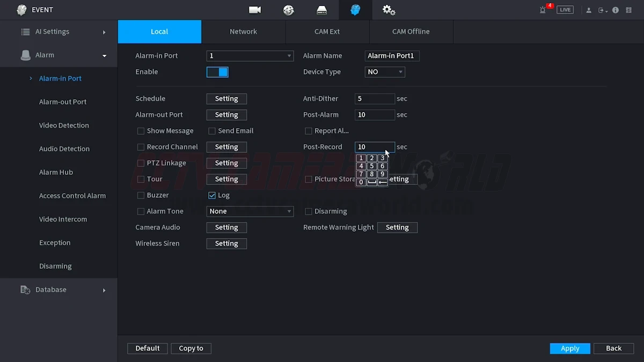Image resolution: width=644 pixels, height=362 pixels.
Task: Open the Alarm-in Port dropdown
Action: tap(250, 56)
